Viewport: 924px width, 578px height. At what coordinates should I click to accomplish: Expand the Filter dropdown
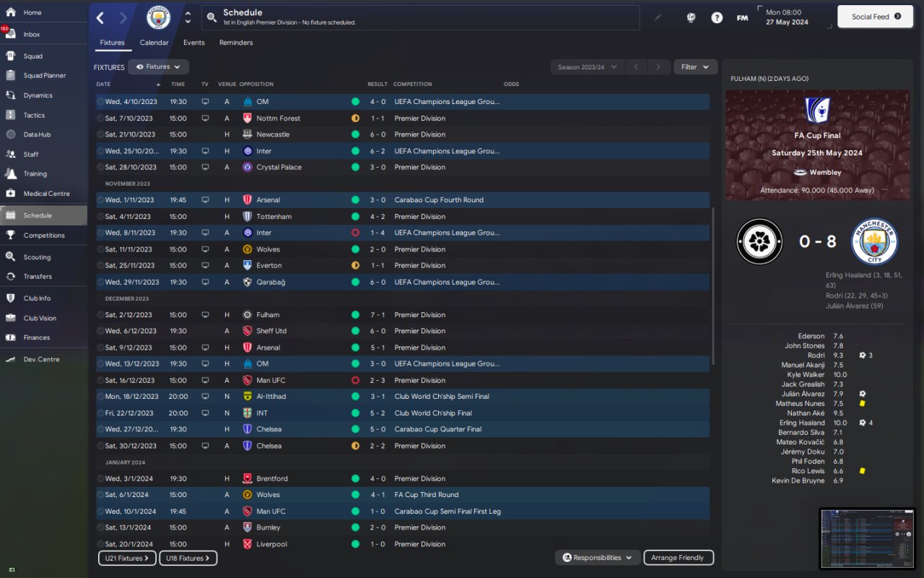(696, 67)
